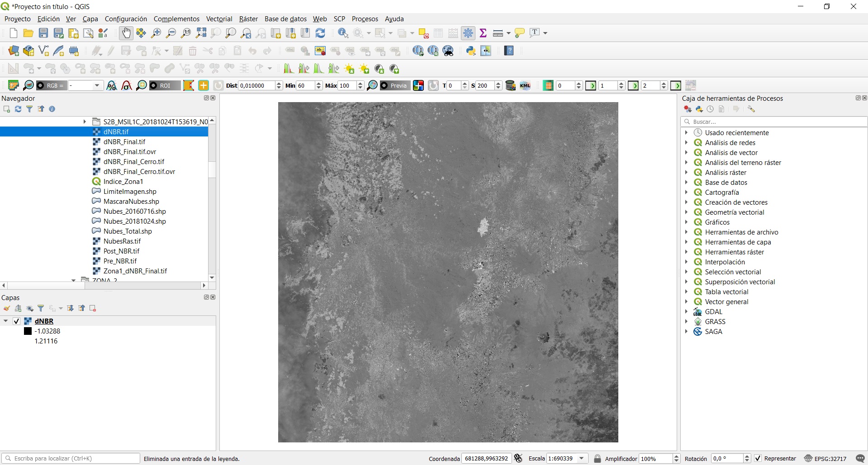868x465 pixels.
Task: Open layer styling panel paintbrush in Capas
Action: [x=7, y=308]
